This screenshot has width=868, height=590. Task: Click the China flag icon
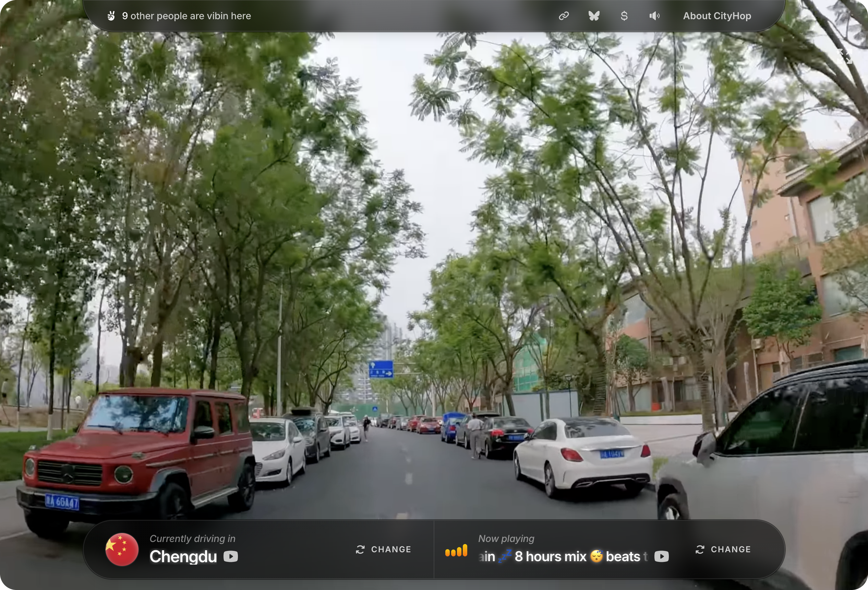point(122,549)
